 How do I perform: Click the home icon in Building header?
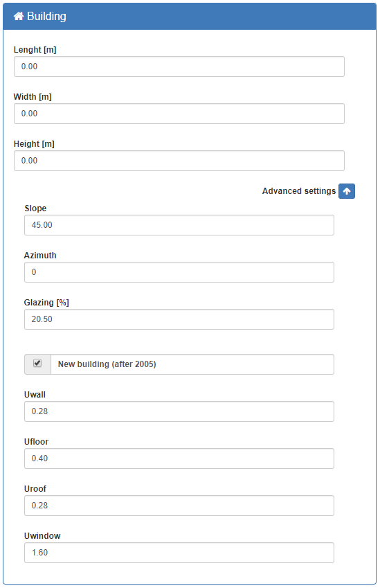19,16
